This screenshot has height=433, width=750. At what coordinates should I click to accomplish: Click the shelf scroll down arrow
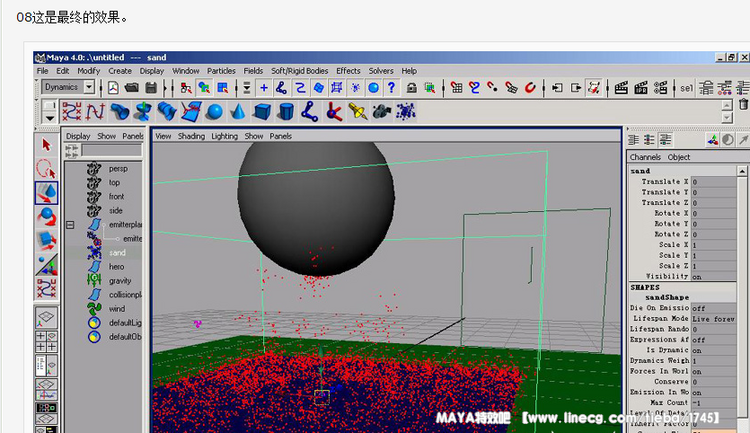click(727, 117)
